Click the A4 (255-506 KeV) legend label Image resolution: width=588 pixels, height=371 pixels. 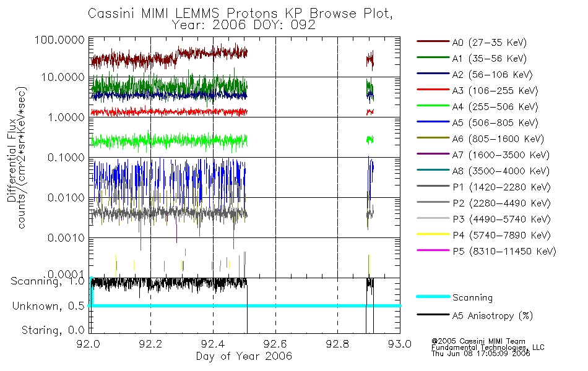coord(495,107)
